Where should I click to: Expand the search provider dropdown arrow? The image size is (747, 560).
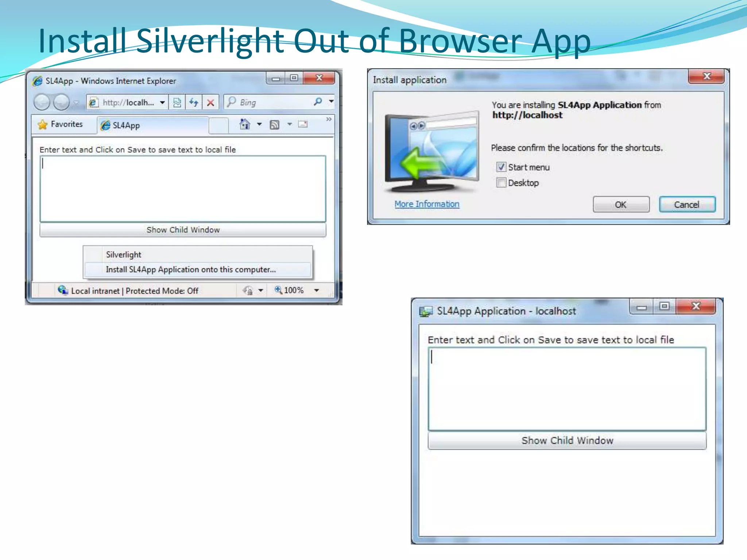[331, 101]
